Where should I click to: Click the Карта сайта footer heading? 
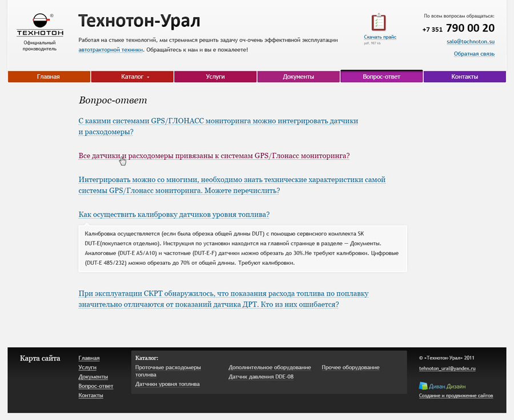coord(40,358)
